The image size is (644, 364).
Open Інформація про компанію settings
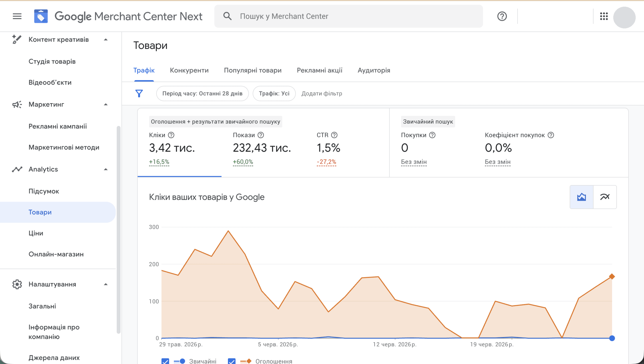click(x=54, y=332)
